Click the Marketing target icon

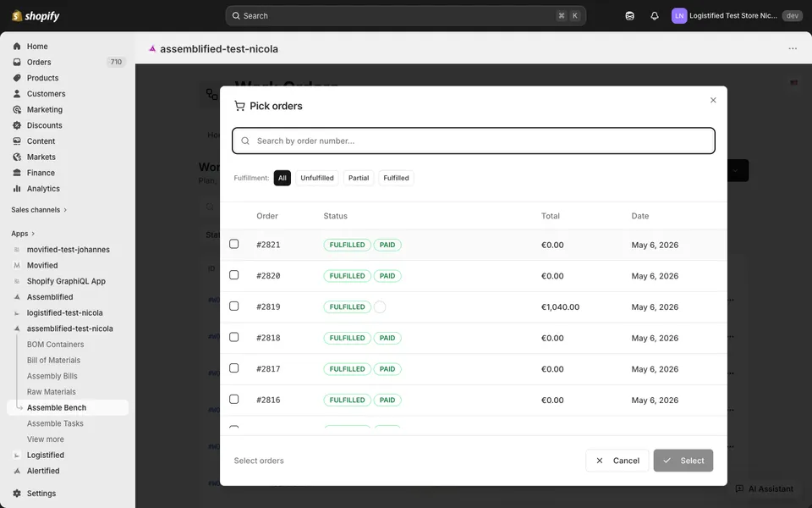(x=17, y=109)
